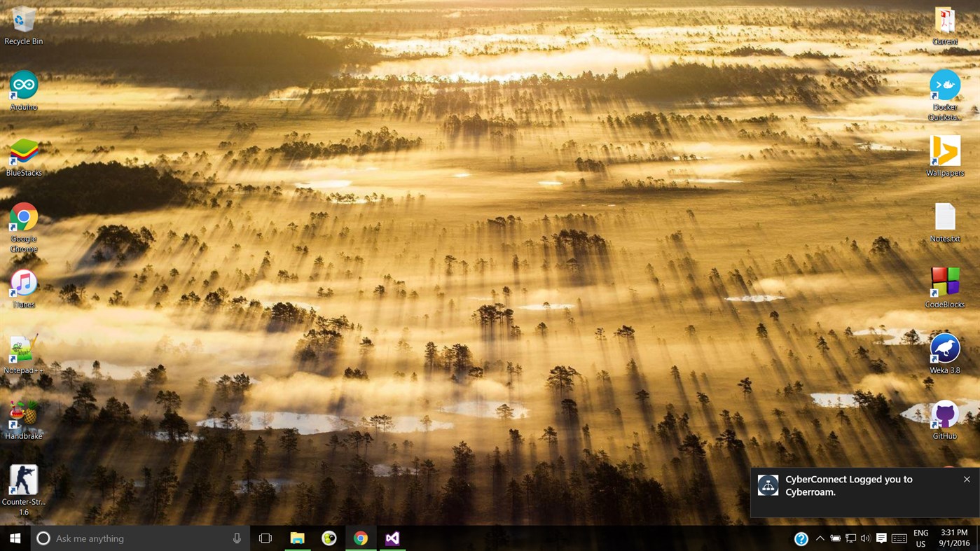This screenshot has width=980, height=551.
Task: Dismiss the CyberConnect notification
Action: (967, 480)
